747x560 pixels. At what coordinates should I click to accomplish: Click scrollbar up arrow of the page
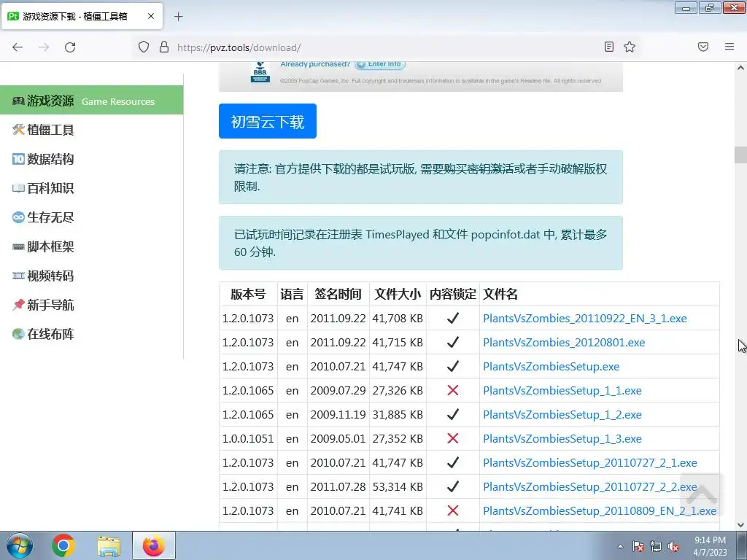point(740,68)
